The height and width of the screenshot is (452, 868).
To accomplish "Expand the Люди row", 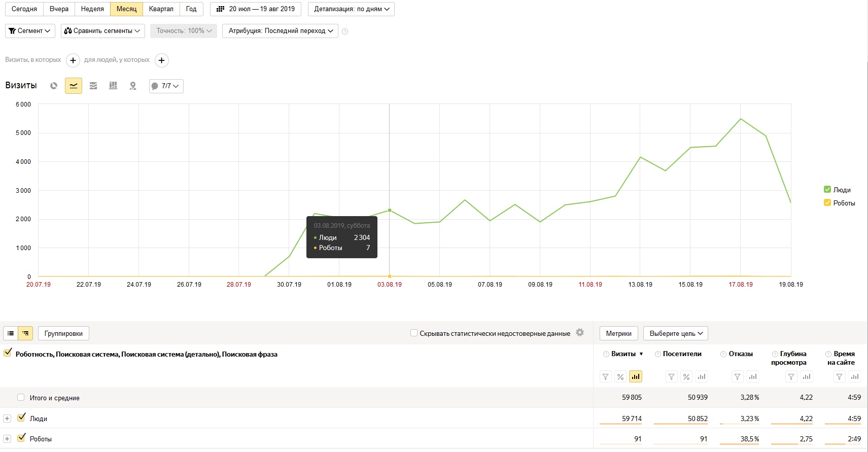I will pyautogui.click(x=7, y=419).
